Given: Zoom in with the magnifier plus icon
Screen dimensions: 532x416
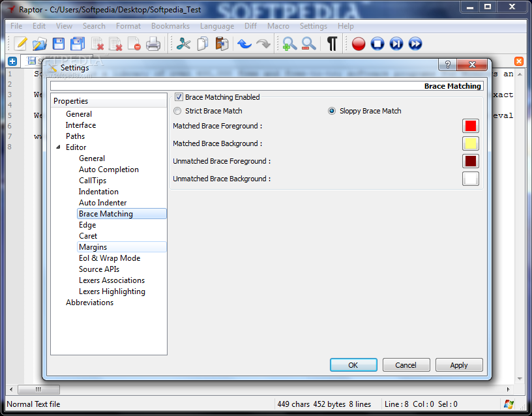Looking at the screenshot, I should [289, 44].
